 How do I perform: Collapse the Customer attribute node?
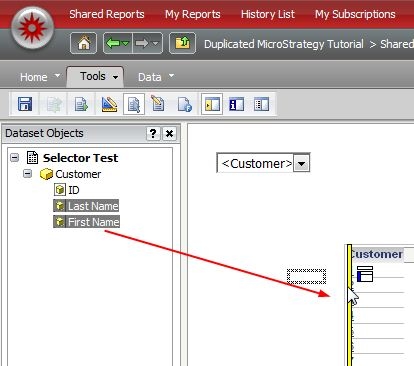tap(28, 173)
